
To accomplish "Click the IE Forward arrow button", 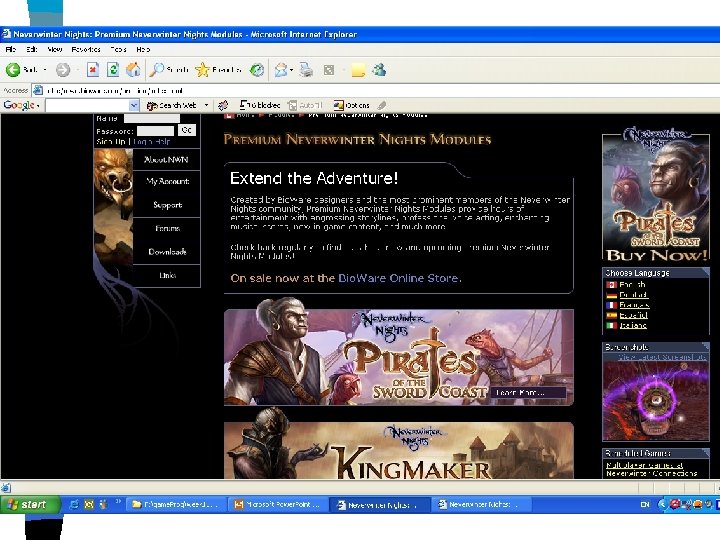I will pyautogui.click(x=63, y=70).
